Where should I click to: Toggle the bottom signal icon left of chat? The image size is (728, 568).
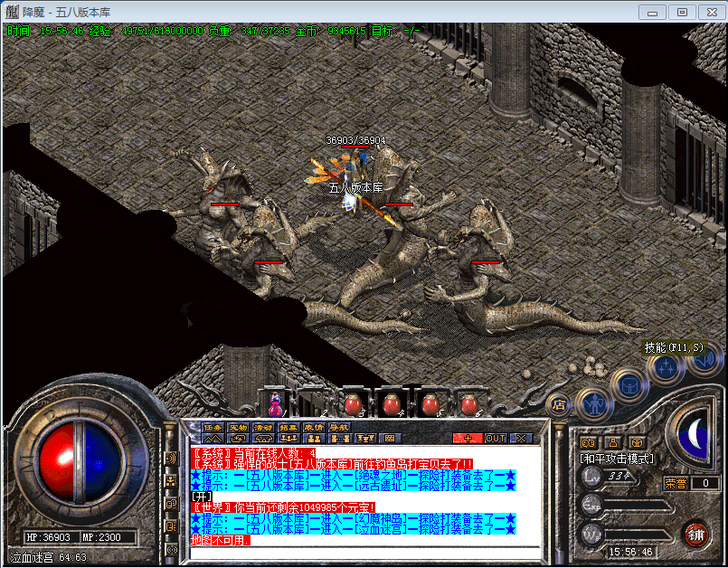pyautogui.click(x=171, y=549)
